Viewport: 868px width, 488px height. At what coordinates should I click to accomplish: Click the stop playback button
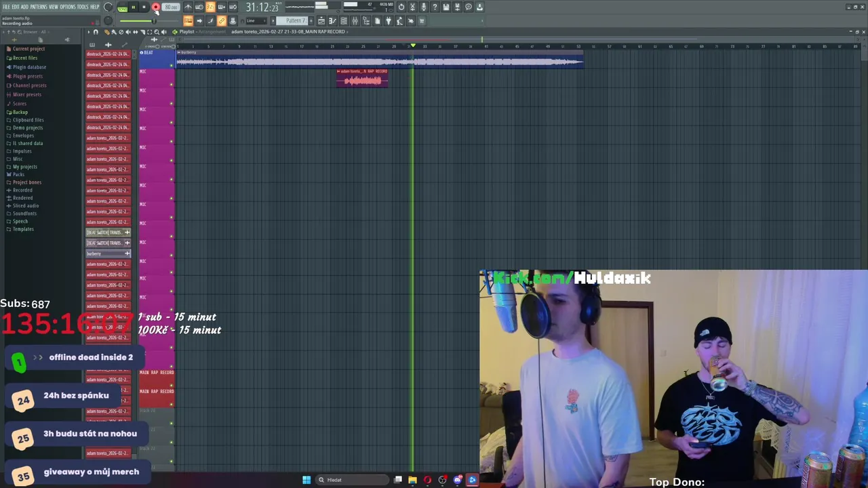pos(144,7)
